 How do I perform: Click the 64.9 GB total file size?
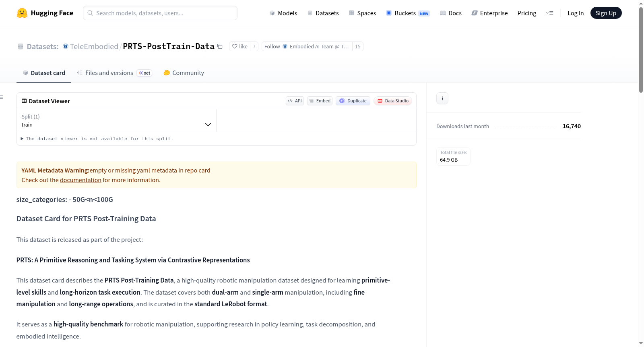click(x=449, y=160)
